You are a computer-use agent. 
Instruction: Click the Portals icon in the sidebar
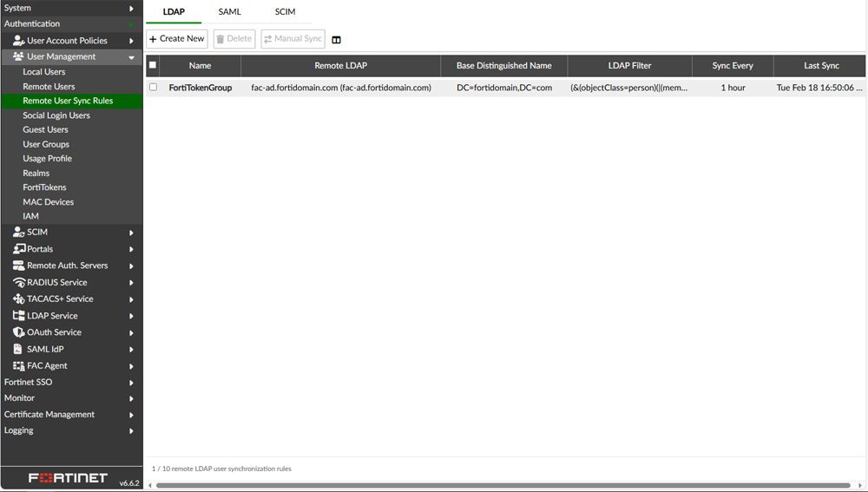click(x=18, y=249)
